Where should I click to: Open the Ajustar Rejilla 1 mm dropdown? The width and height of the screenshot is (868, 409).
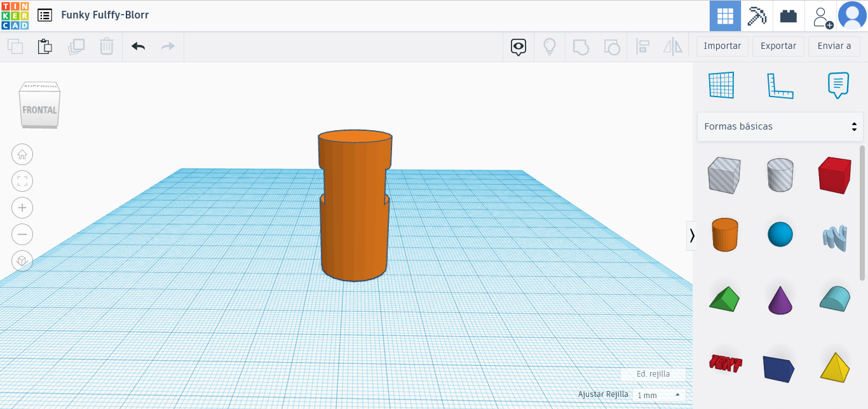click(659, 395)
